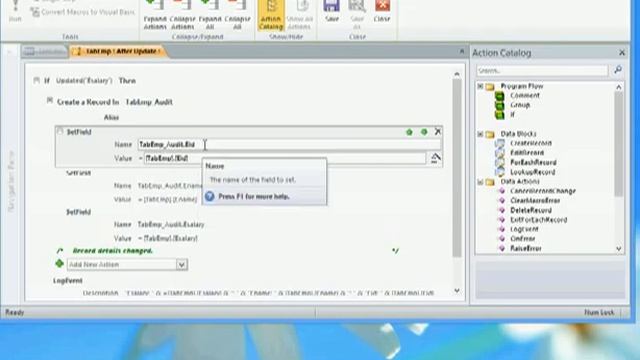Image resolution: width=640 pixels, height=360 pixels.
Task: Select ExitForEachRecord data action
Action: [x=538, y=220]
